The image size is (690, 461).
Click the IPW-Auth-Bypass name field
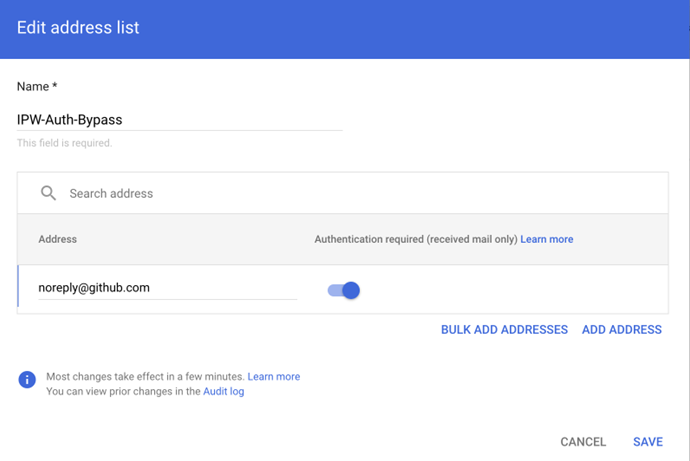[179, 119]
